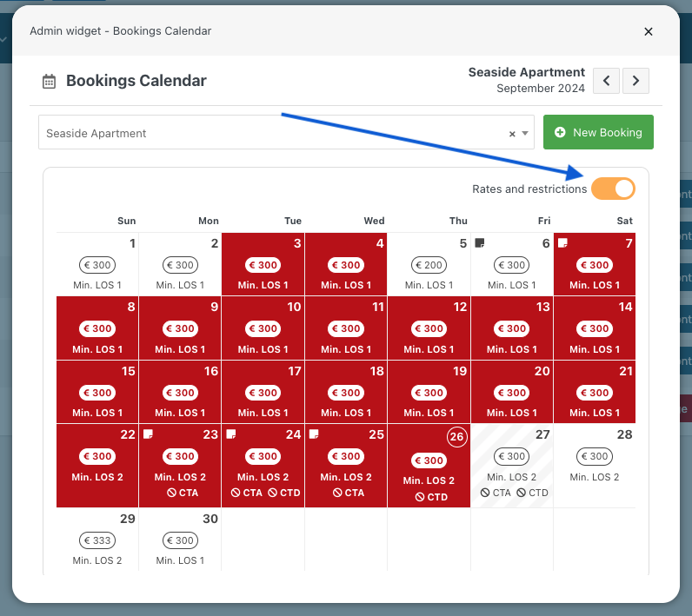Open the note icon on September 24
Screen dimensions: 692x616
231,434
